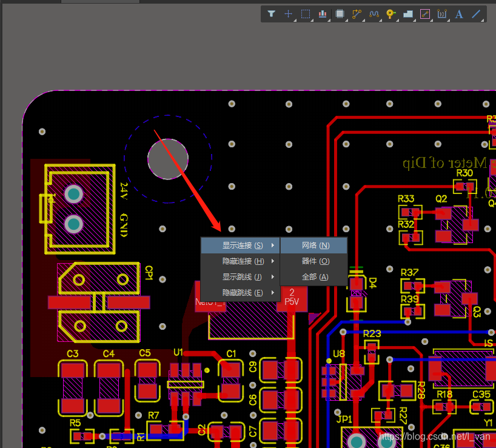Select designator C3

[72, 353]
